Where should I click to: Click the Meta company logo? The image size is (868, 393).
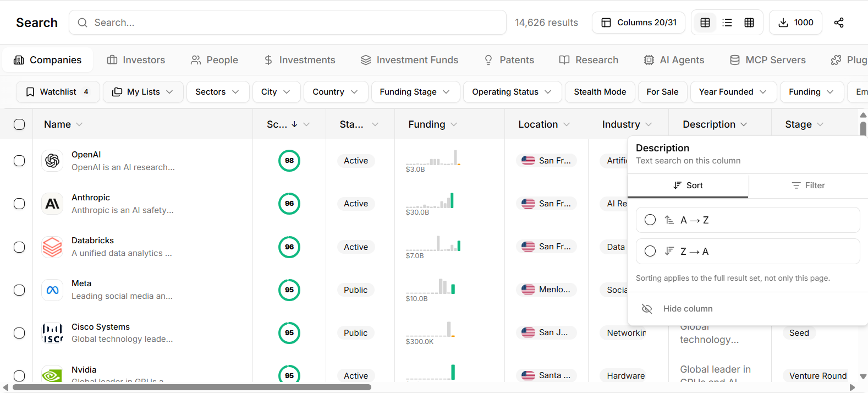click(52, 290)
